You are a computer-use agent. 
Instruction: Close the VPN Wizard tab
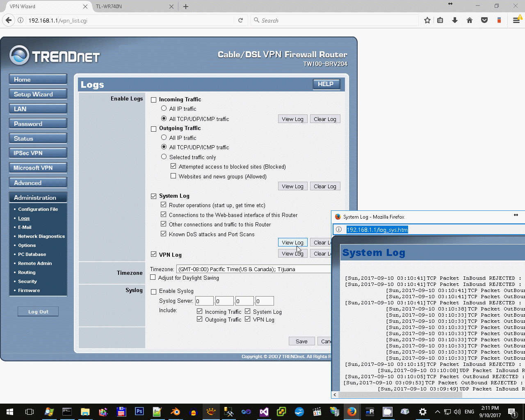[x=85, y=7]
